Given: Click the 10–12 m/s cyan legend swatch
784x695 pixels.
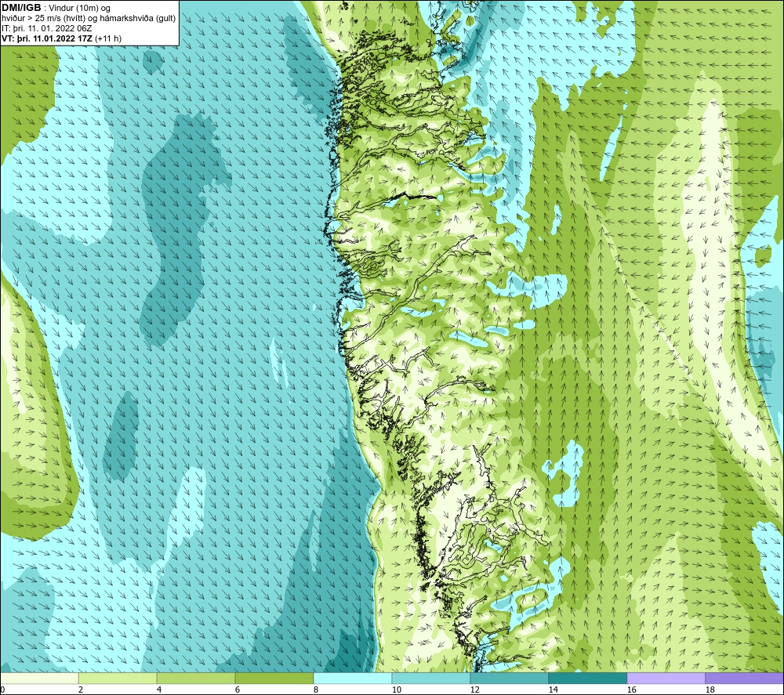Looking at the screenshot, I should [431, 678].
